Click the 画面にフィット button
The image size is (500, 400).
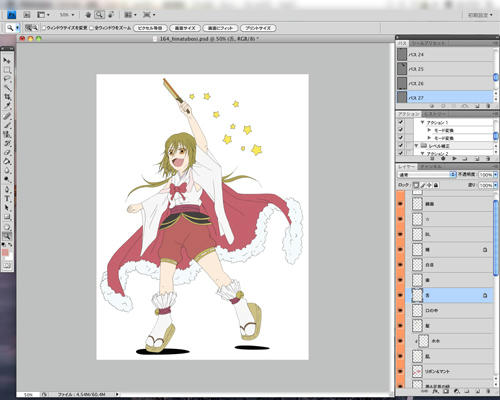220,28
